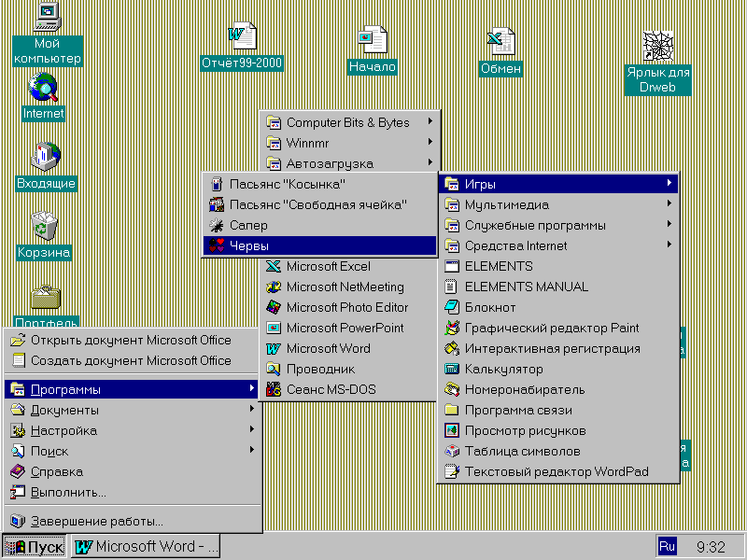747x560 pixels.
Task: Expand the Поиск submenu arrow
Action: coord(251,450)
